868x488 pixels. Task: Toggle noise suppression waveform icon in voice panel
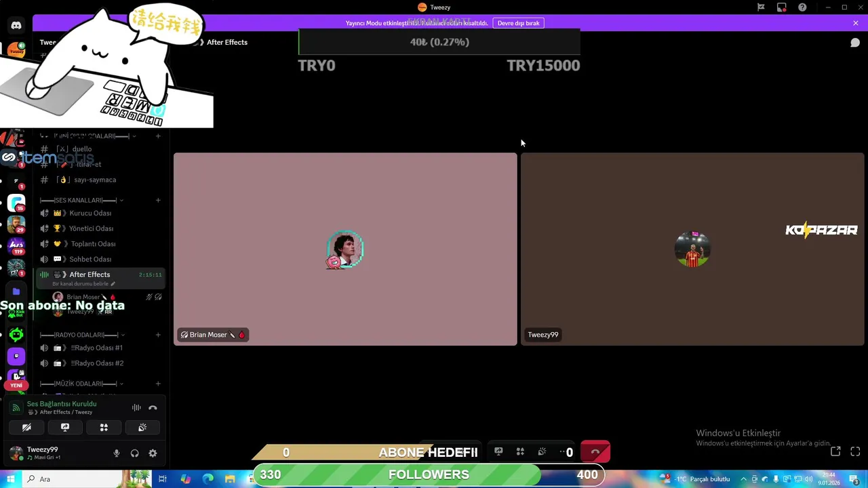[136, 408]
